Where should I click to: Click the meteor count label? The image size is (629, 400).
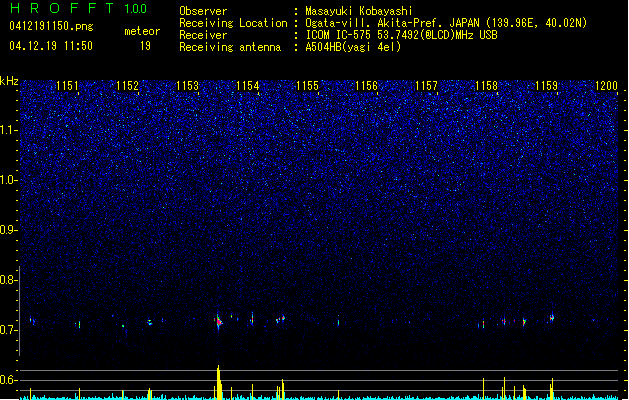(x=142, y=31)
